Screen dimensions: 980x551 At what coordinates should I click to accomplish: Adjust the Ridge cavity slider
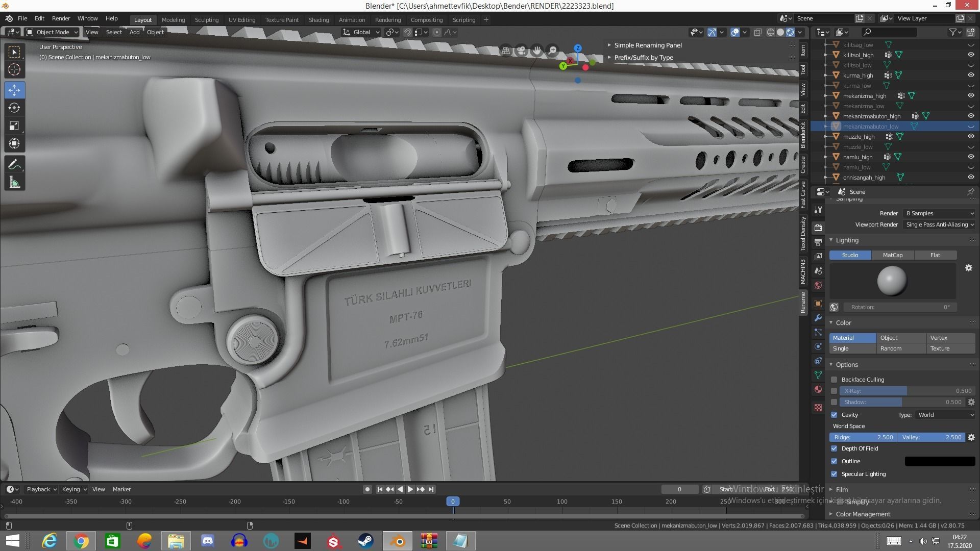[863, 437]
